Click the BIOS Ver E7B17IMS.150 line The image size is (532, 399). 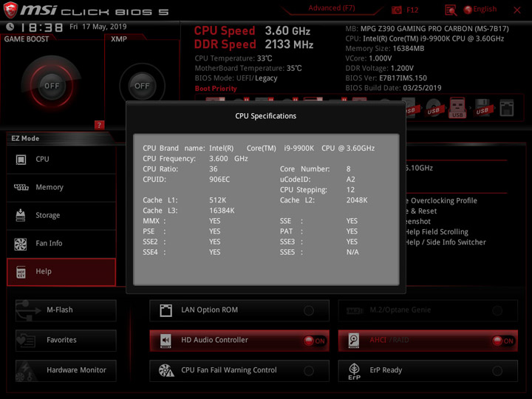[386, 78]
